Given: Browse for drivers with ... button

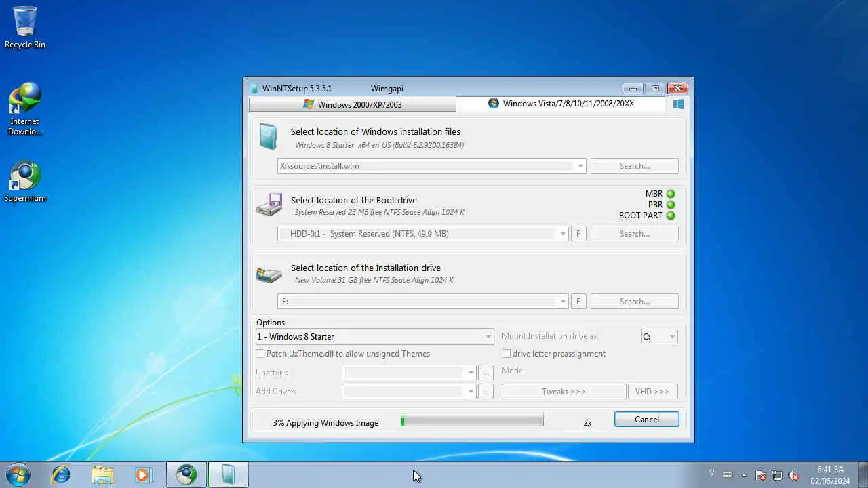Looking at the screenshot, I should tap(486, 392).
